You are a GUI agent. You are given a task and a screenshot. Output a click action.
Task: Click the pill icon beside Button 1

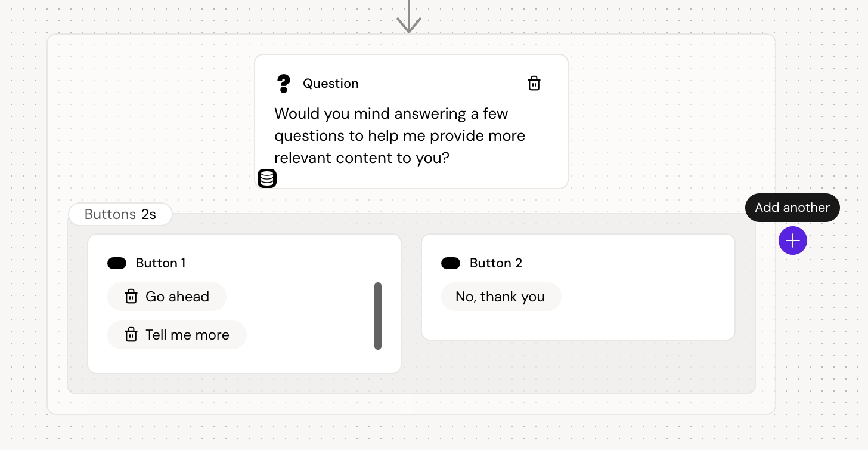(117, 263)
